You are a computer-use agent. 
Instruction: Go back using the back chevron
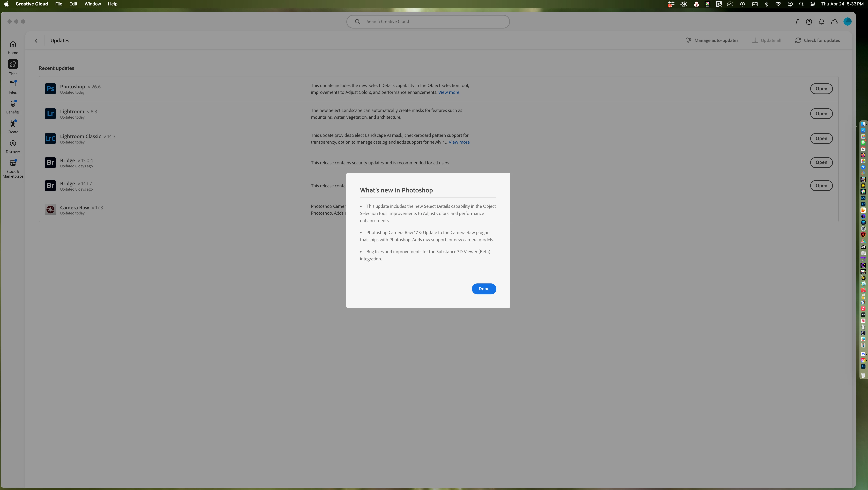coord(36,40)
